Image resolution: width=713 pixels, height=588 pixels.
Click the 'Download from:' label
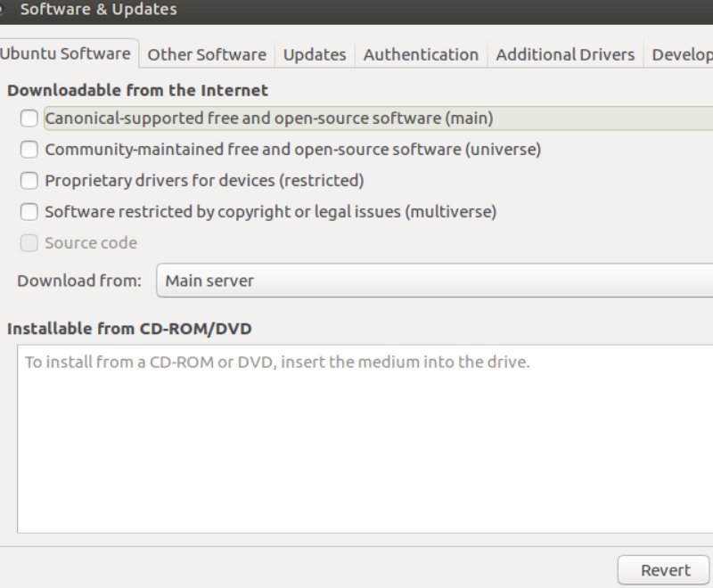(x=79, y=281)
